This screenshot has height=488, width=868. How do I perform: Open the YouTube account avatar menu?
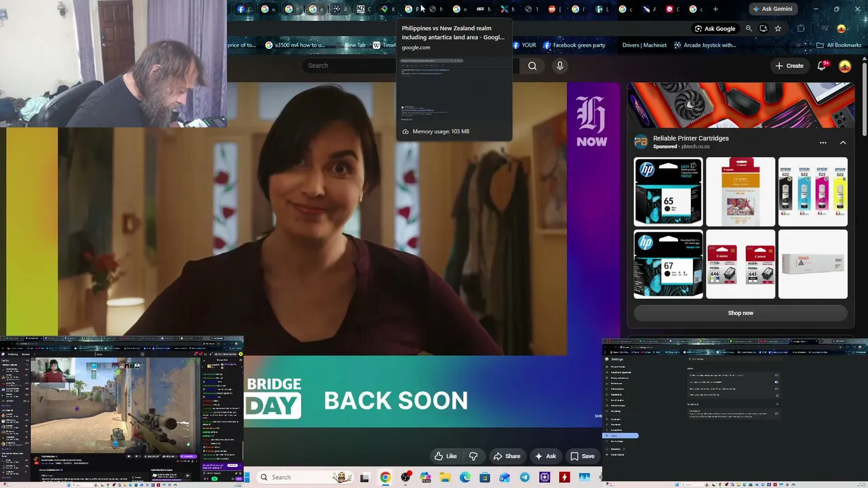845,66
